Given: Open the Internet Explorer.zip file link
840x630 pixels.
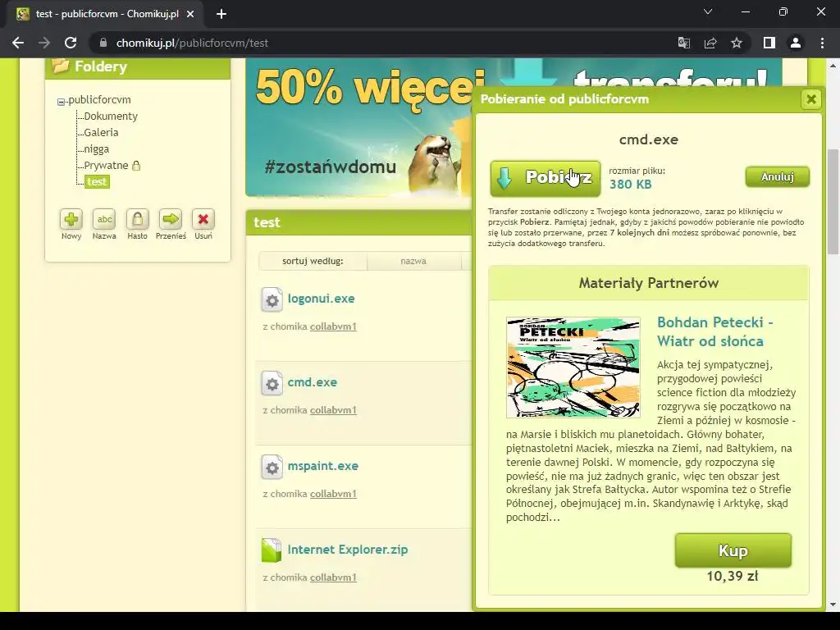Looking at the screenshot, I should point(348,549).
